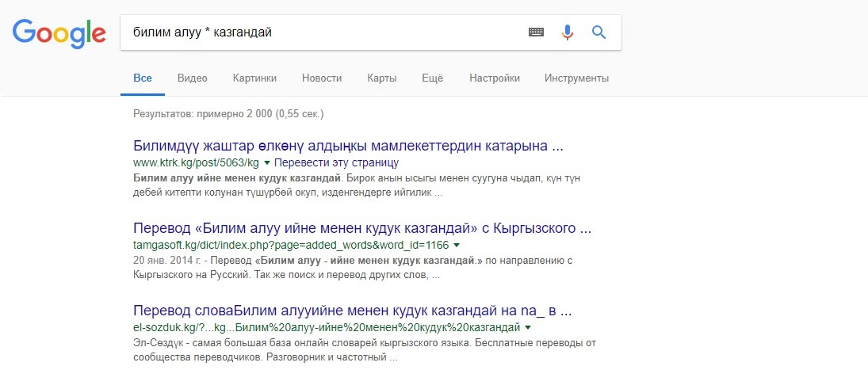Open the Новости tab
Screen dimensions: 868x389
(322, 78)
